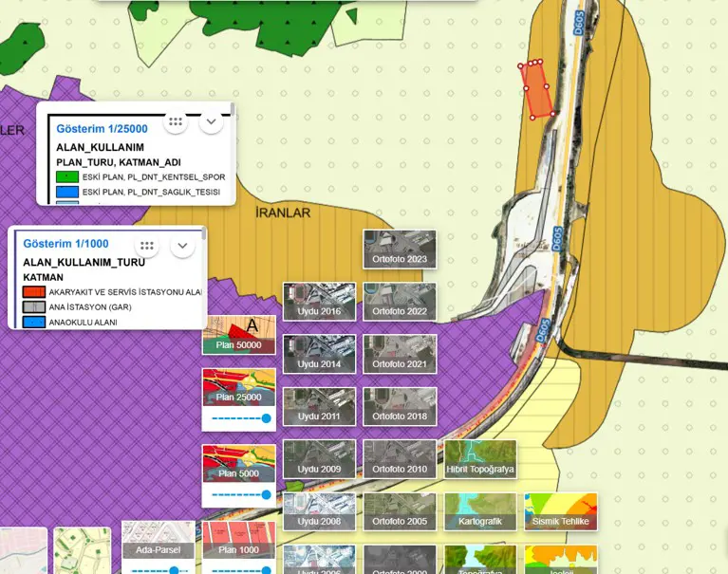Viewport: 728px width, 574px height.
Task: Switch to Uydu 2014 satellite imagery
Action: coord(320,354)
